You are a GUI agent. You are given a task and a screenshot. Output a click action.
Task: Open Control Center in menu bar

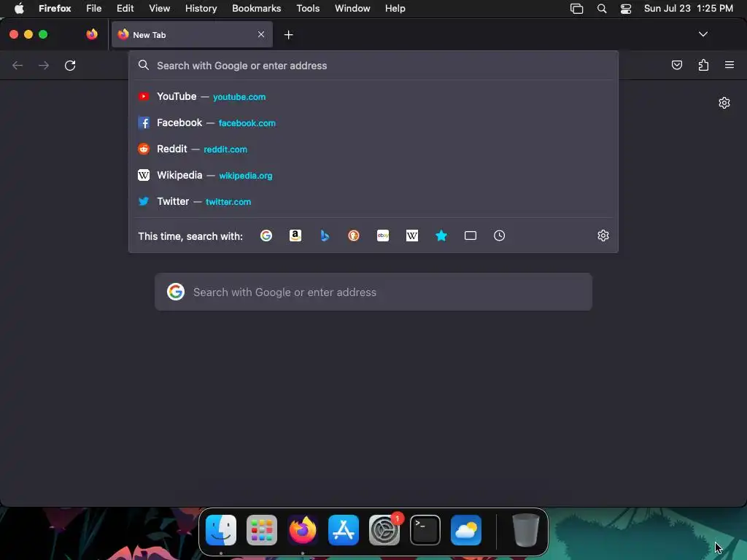pos(625,9)
